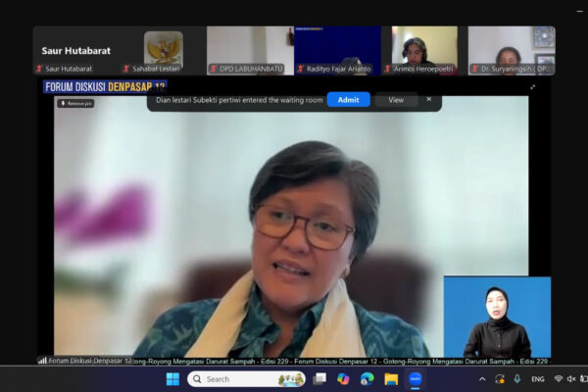Image resolution: width=588 pixels, height=392 pixels.
Task: Click the sign language interpreter video
Action: [497, 317]
